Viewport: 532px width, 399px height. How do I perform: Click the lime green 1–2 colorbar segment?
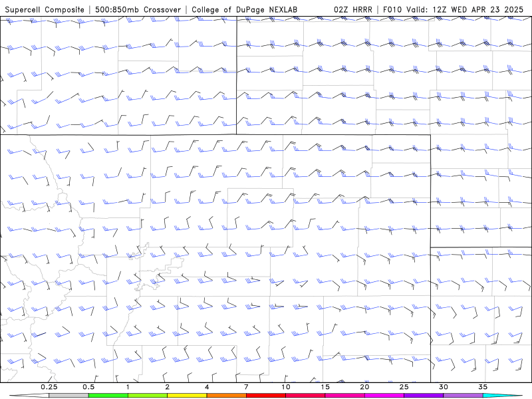pos(147,396)
